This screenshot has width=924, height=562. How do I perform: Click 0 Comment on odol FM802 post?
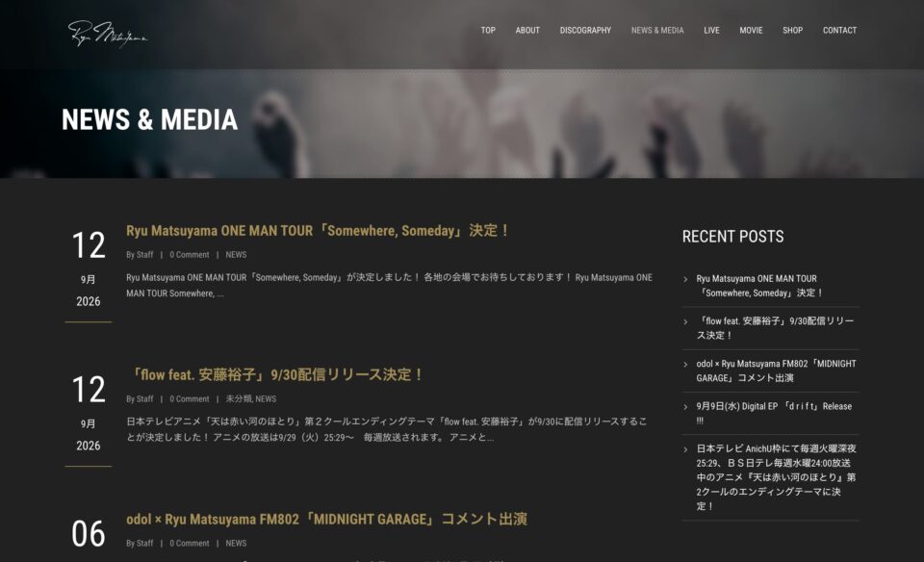[190, 543]
